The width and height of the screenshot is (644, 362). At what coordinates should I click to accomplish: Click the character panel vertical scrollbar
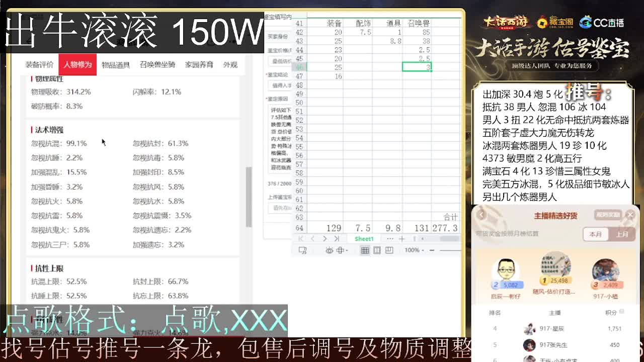pos(249,196)
